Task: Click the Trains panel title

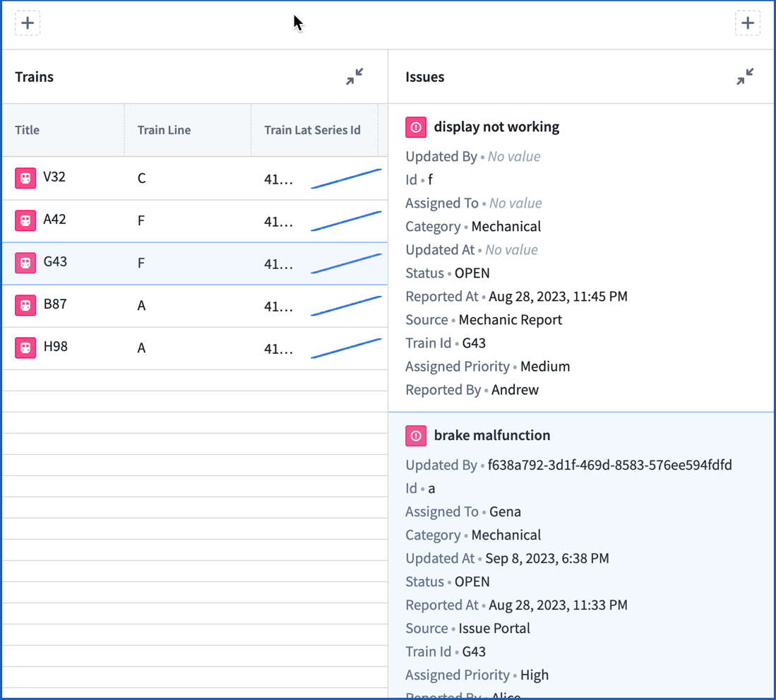Action: [34, 77]
